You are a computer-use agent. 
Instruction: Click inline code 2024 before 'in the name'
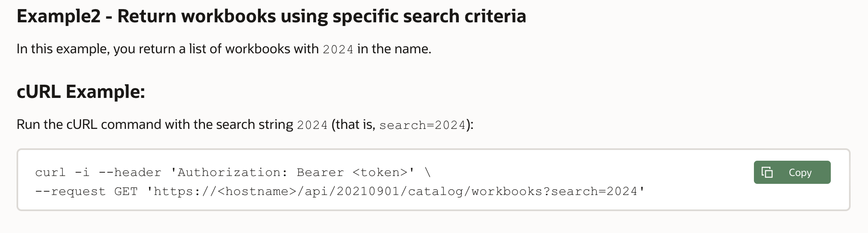click(338, 50)
